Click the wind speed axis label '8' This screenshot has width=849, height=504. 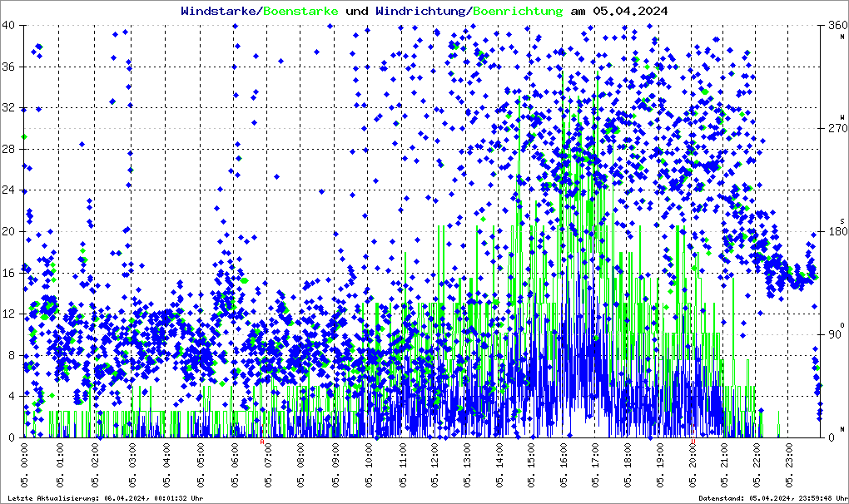(x=12, y=355)
